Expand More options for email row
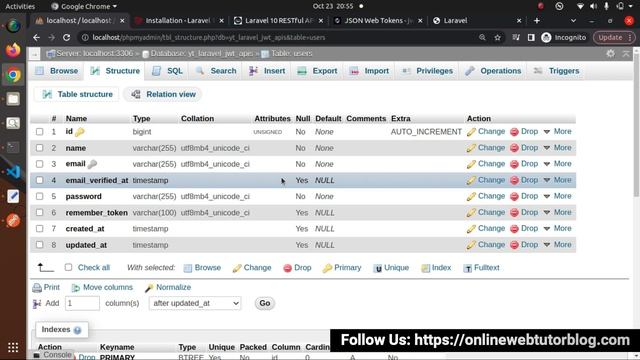Image resolution: width=640 pixels, height=360 pixels. click(558, 164)
